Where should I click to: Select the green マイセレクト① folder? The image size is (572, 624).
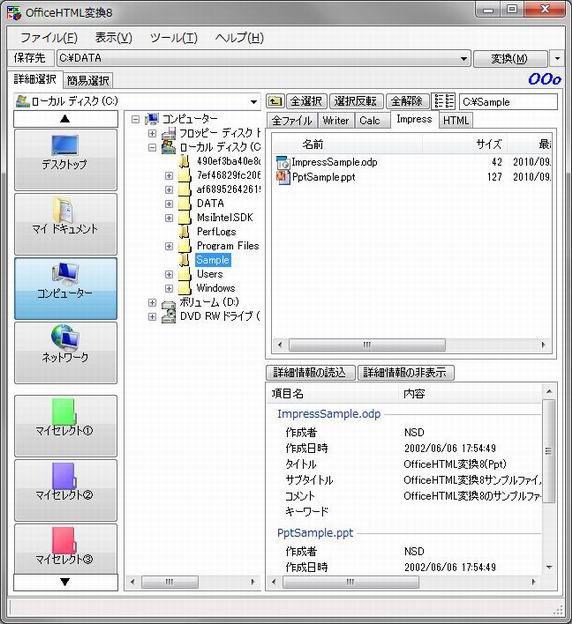pos(66,426)
